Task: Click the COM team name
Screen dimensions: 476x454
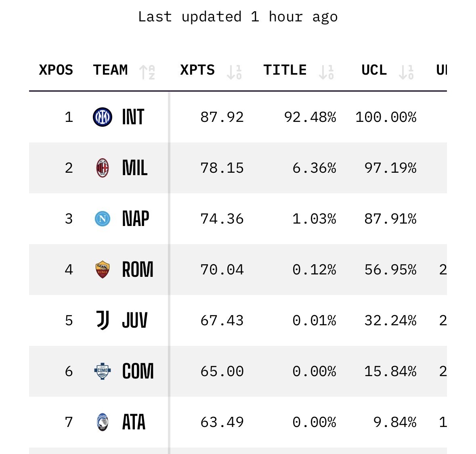Action: point(138,371)
